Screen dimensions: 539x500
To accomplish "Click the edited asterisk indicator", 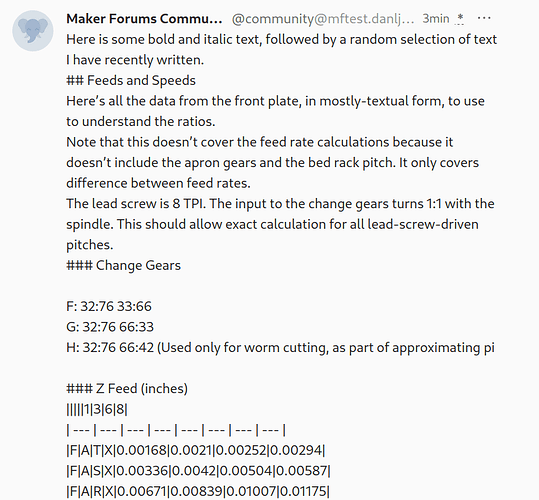I will click(460, 19).
